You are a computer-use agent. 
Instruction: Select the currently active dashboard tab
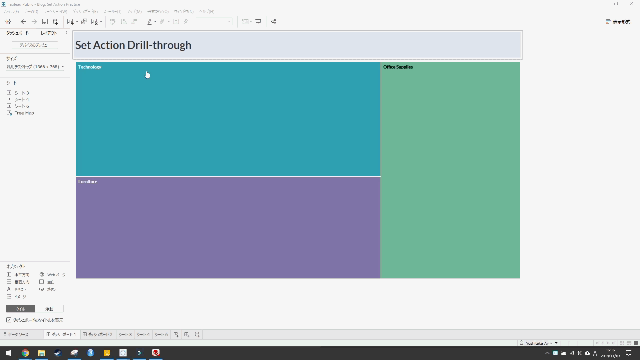[61, 334]
